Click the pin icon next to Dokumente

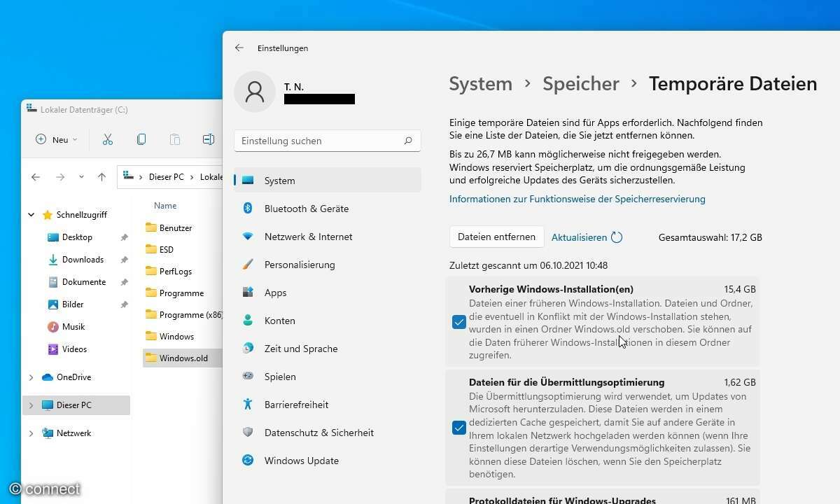pyautogui.click(x=124, y=283)
